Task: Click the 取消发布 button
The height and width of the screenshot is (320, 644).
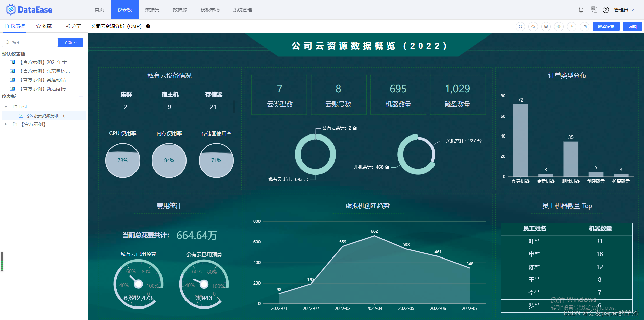Action: pos(606,26)
